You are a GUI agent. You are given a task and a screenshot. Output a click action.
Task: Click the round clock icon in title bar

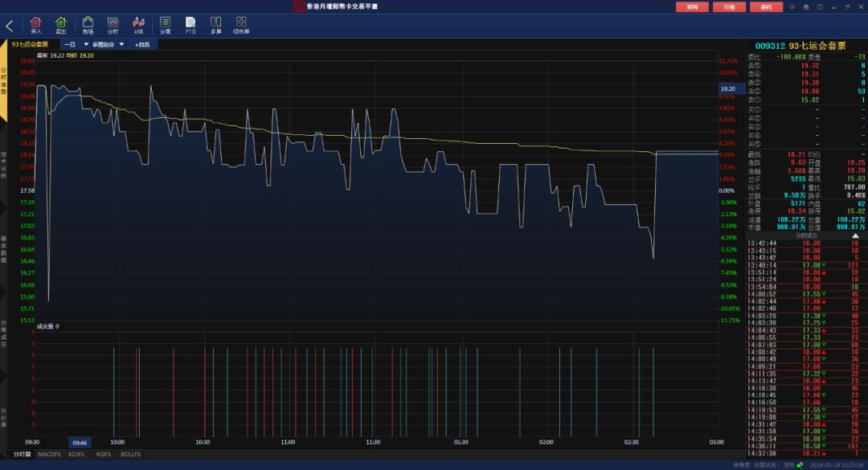(x=820, y=6)
